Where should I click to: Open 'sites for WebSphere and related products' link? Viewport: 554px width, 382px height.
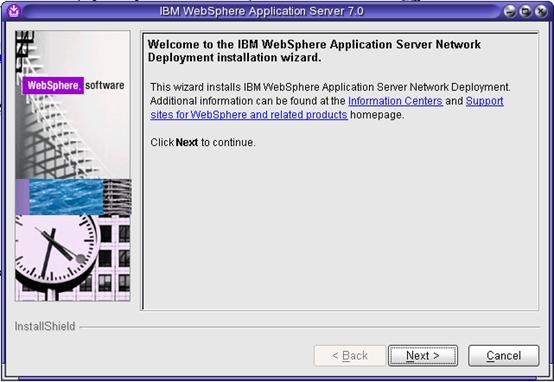pos(249,115)
